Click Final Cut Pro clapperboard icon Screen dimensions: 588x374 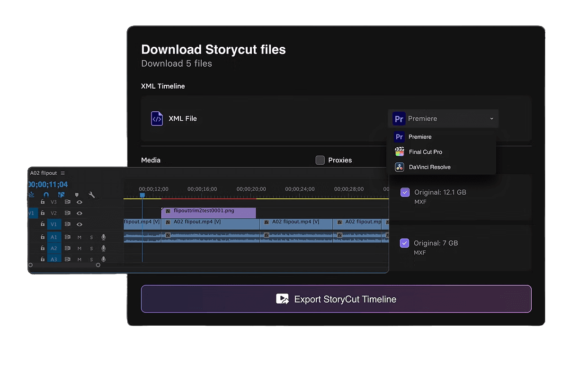400,152
